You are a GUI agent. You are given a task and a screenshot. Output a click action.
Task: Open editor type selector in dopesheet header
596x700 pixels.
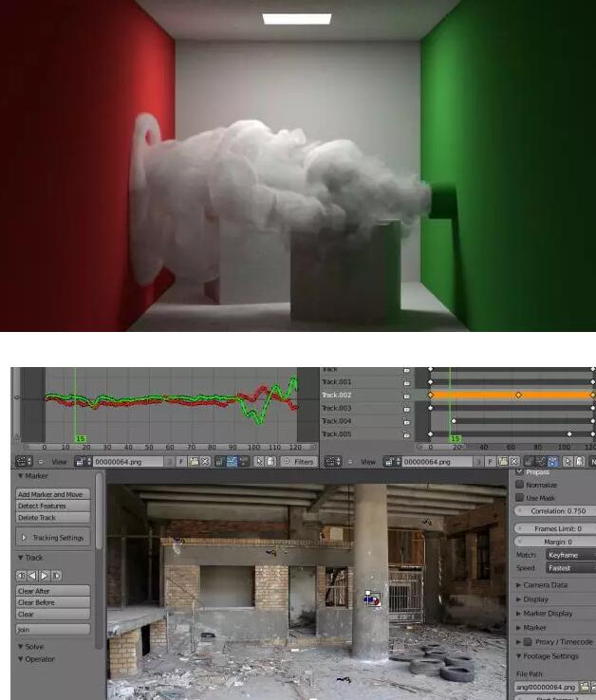pyautogui.click(x=333, y=462)
